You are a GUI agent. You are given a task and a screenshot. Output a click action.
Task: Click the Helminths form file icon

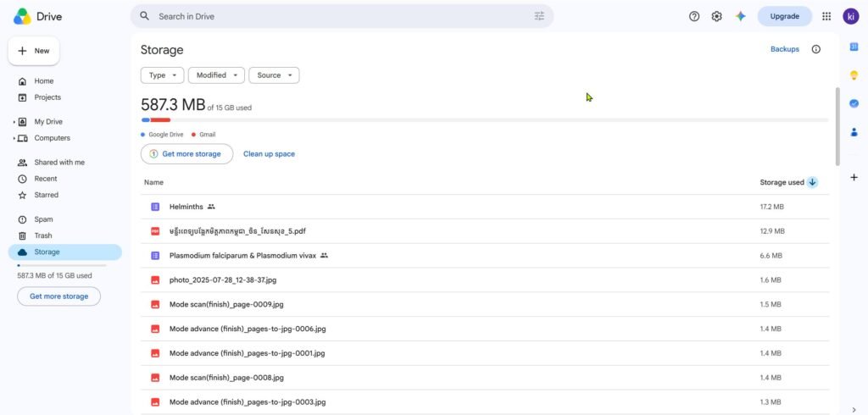pyautogui.click(x=155, y=207)
